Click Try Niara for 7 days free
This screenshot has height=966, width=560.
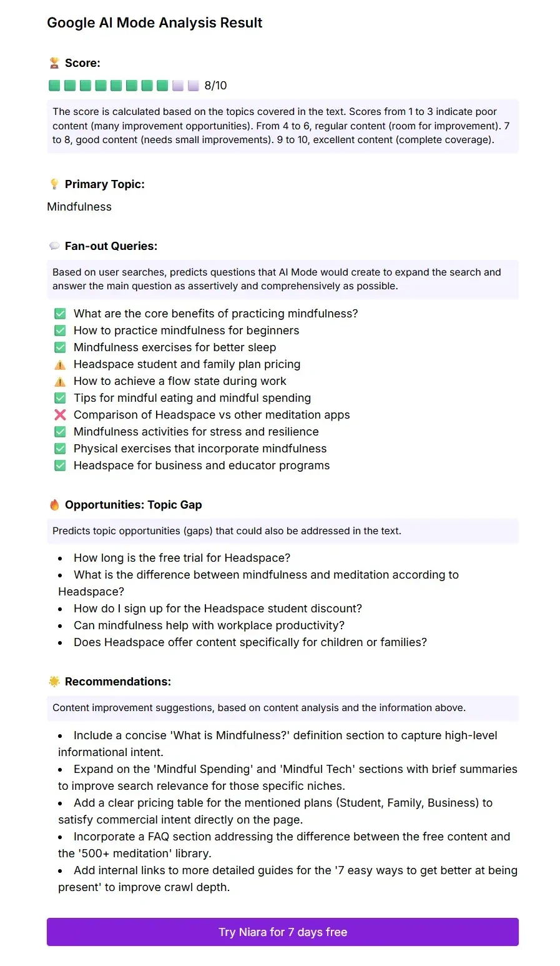tap(283, 932)
